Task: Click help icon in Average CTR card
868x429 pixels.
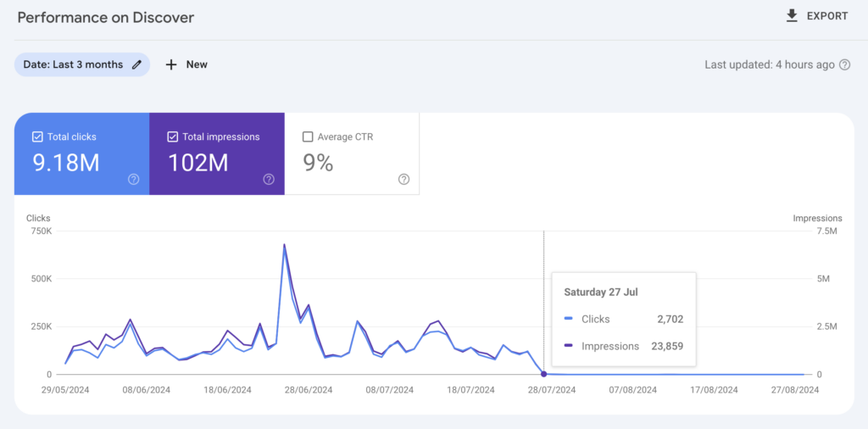Action: coord(403,179)
